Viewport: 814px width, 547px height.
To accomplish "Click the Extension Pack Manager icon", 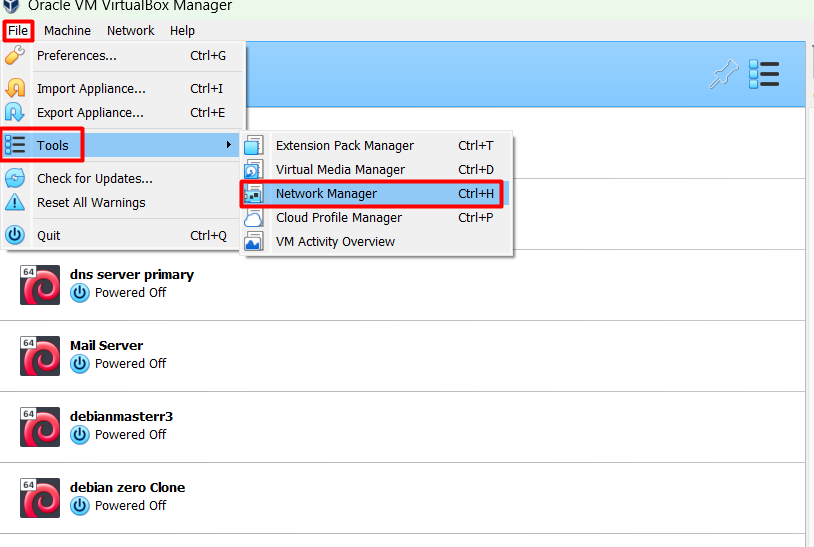I will [x=254, y=145].
